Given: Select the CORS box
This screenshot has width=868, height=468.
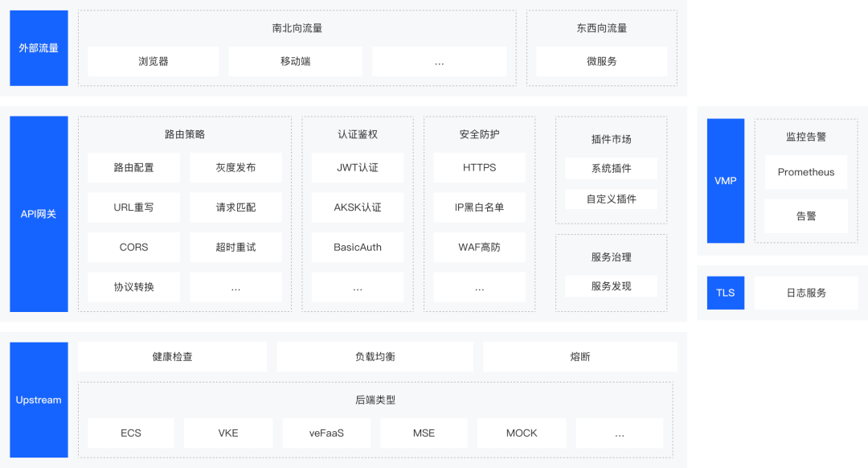Looking at the screenshot, I should tap(134, 248).
